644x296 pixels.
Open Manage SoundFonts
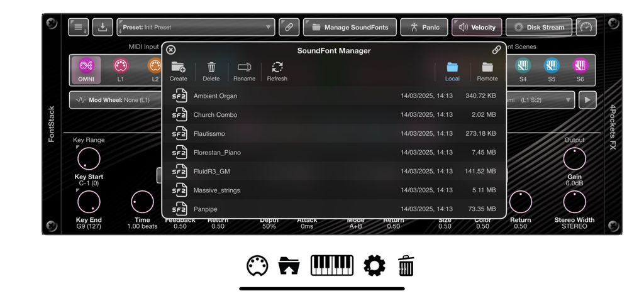click(350, 28)
